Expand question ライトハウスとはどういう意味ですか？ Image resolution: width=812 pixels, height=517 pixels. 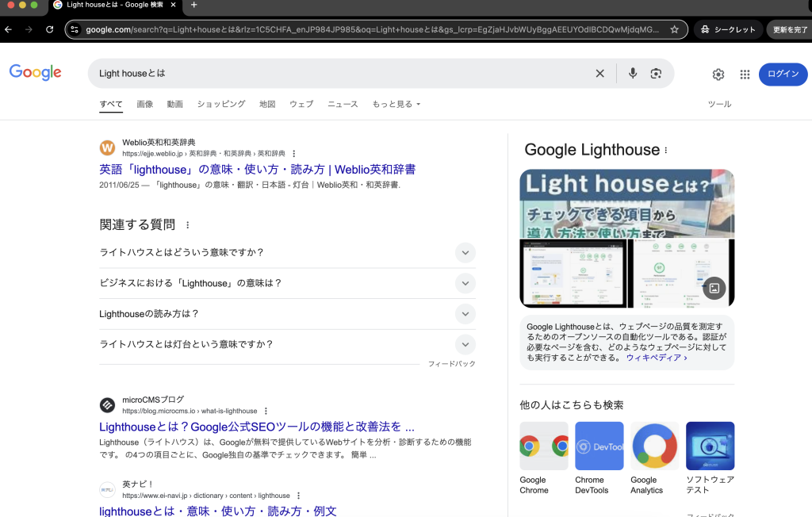465,253
